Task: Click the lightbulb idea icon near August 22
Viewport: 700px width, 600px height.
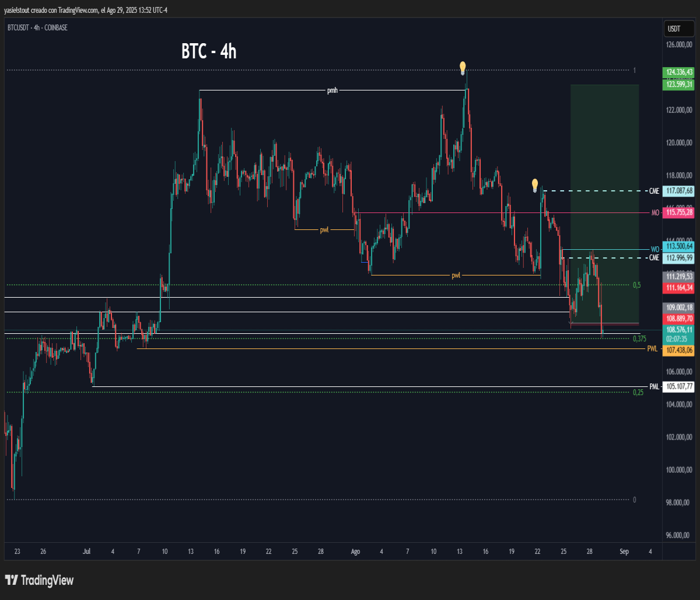Action: pyautogui.click(x=535, y=186)
